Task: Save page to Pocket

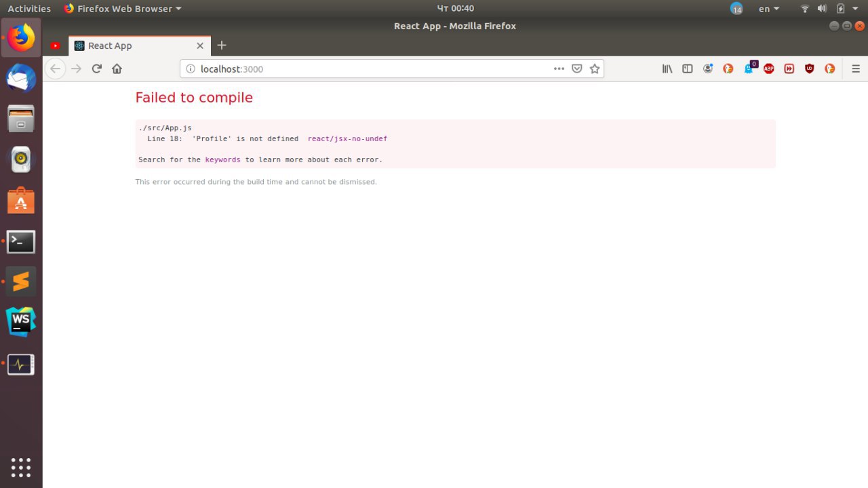Action: [x=577, y=69]
